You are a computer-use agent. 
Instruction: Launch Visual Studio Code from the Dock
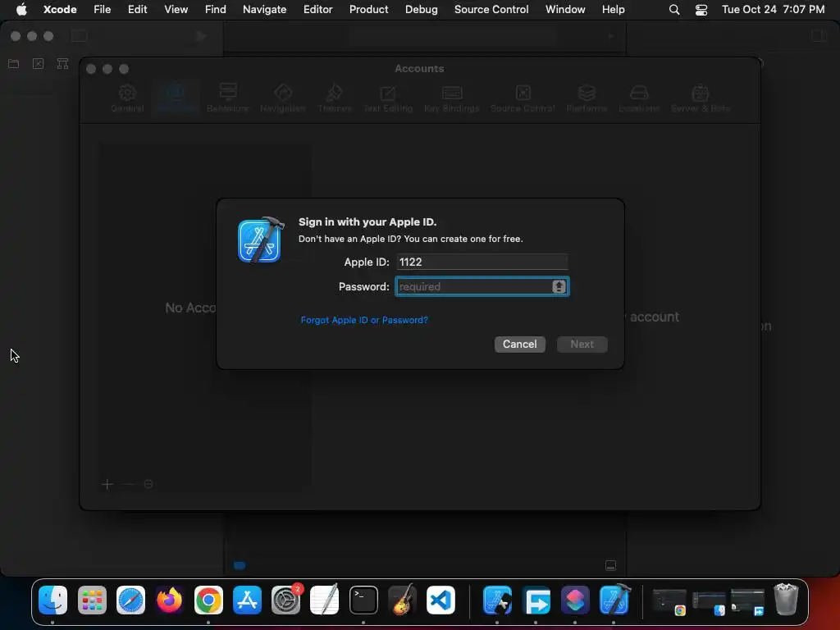click(x=441, y=600)
